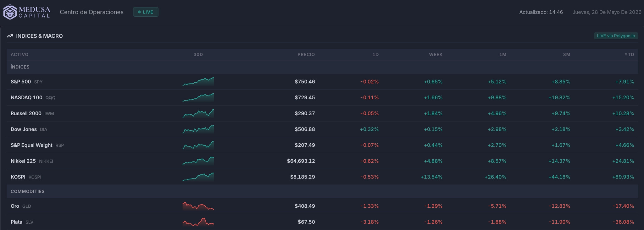Screen dimensions: 644x230
Task: Click the Dow Jones DIA ticker label
Action: 43,129
